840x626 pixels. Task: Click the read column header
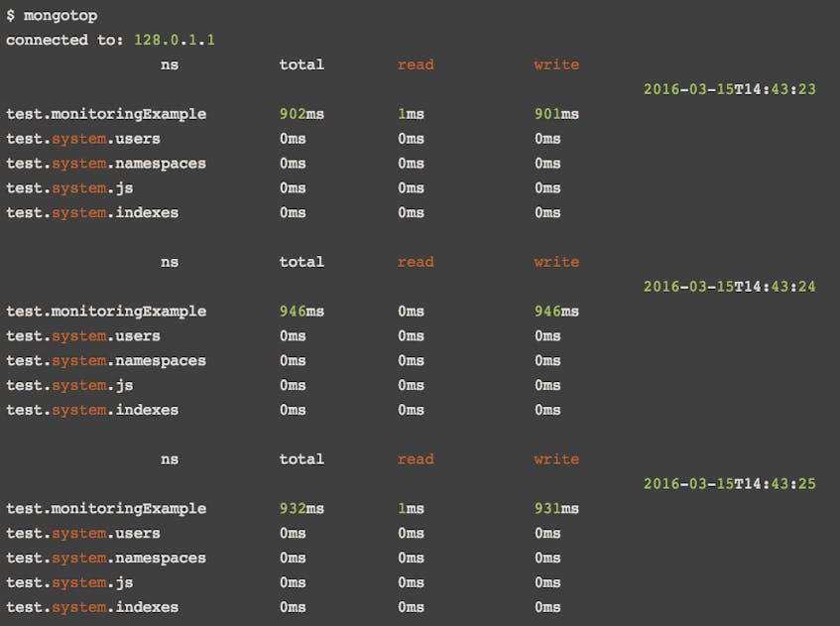(415, 64)
